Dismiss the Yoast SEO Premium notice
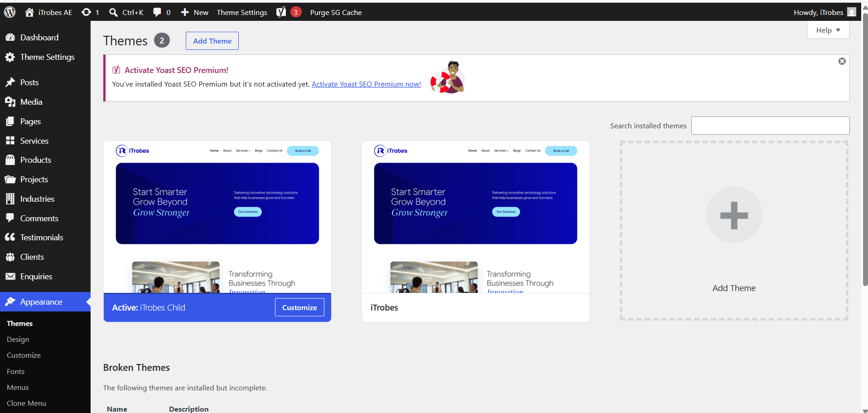Screen dimensions: 868x413 [x=842, y=61]
